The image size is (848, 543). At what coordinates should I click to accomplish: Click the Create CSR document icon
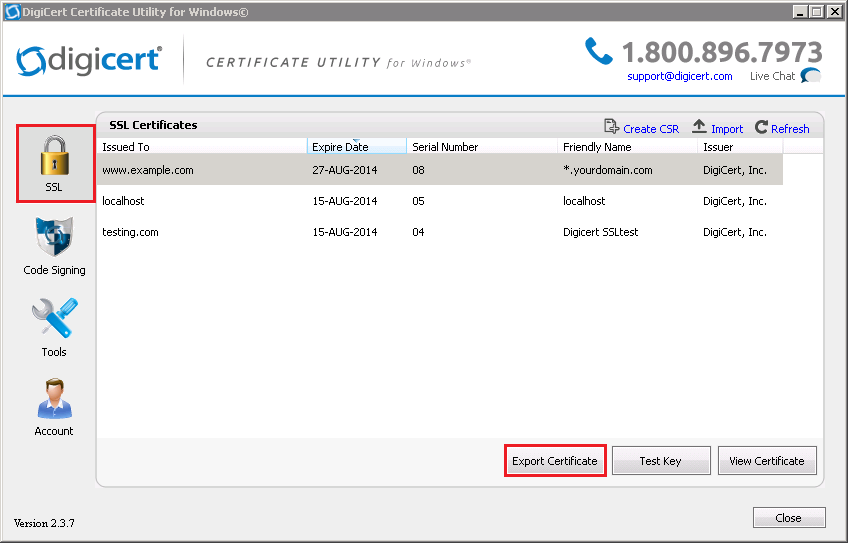(611, 127)
